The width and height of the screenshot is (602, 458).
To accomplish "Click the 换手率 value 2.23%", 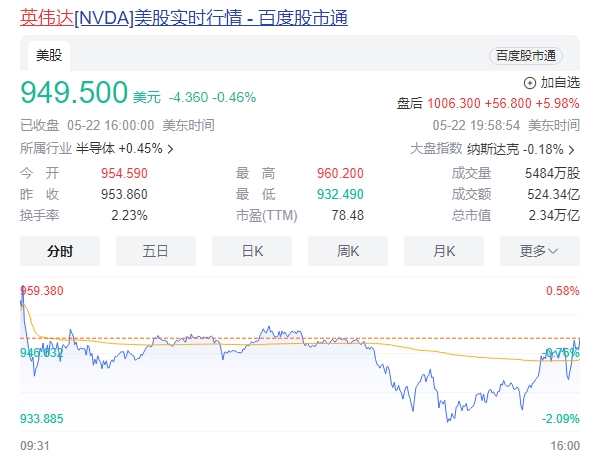I will click(x=129, y=215).
